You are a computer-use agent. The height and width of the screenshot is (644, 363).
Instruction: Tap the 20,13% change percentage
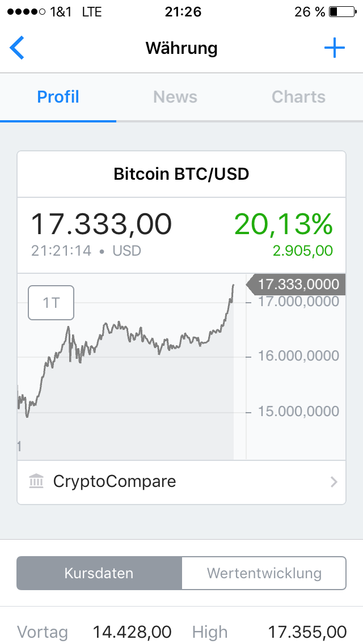[284, 224]
